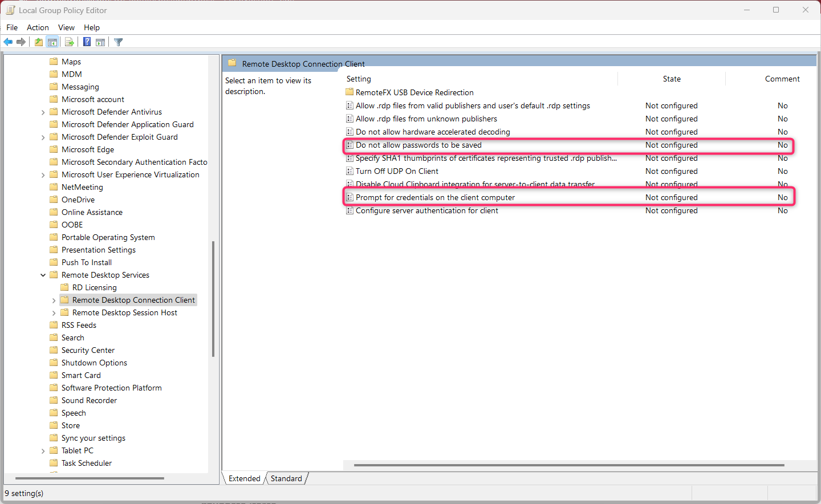Click the Filter funnel icon
Image resolution: width=821 pixels, height=504 pixels.
(119, 42)
